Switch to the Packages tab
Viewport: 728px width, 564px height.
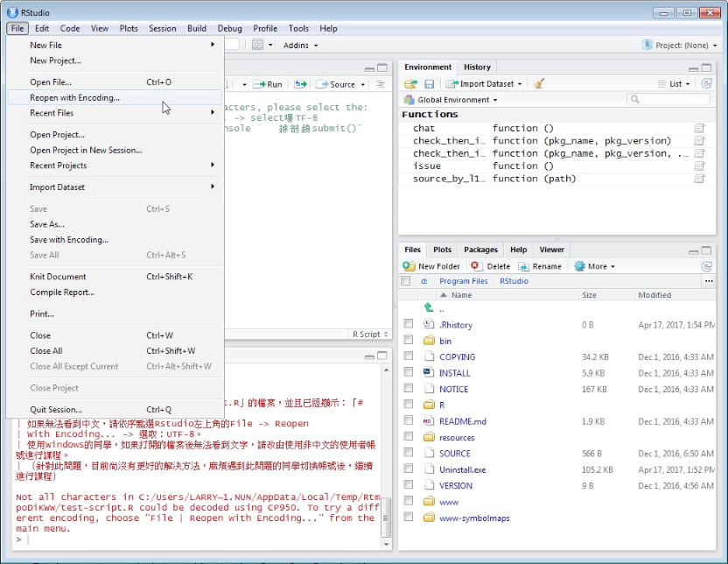pyautogui.click(x=480, y=250)
